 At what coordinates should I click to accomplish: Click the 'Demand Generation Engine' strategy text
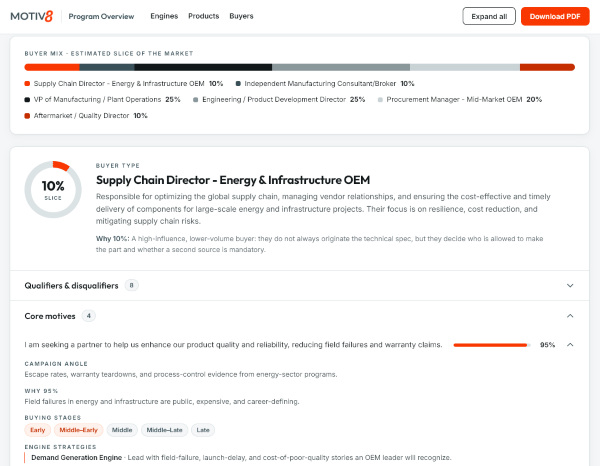click(77, 458)
